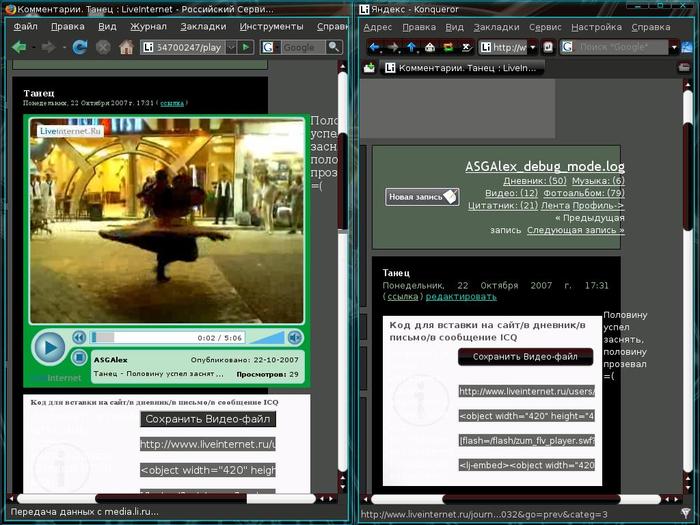Click Konqueror stop loading icon
Viewport: 700px width, 525px height.
coord(466,47)
